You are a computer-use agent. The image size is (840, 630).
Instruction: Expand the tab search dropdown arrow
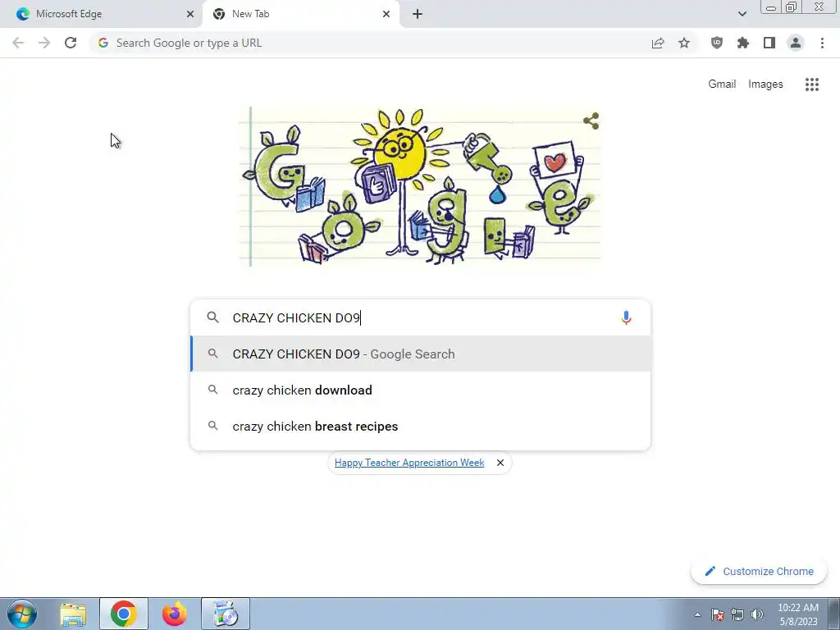(742, 14)
